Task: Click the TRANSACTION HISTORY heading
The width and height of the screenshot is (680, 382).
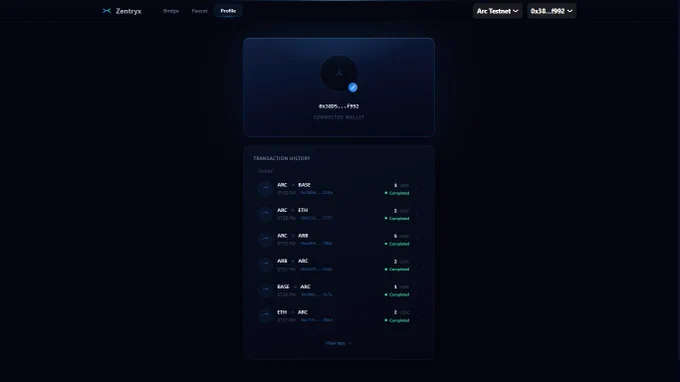Action: click(x=282, y=158)
